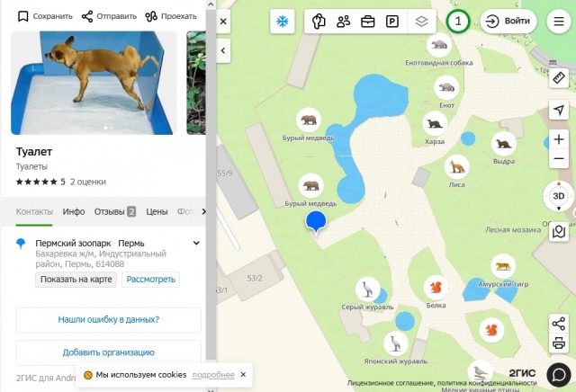This screenshot has height=392, width=576.
Task: Log in with the Войти button
Action: click(x=508, y=21)
